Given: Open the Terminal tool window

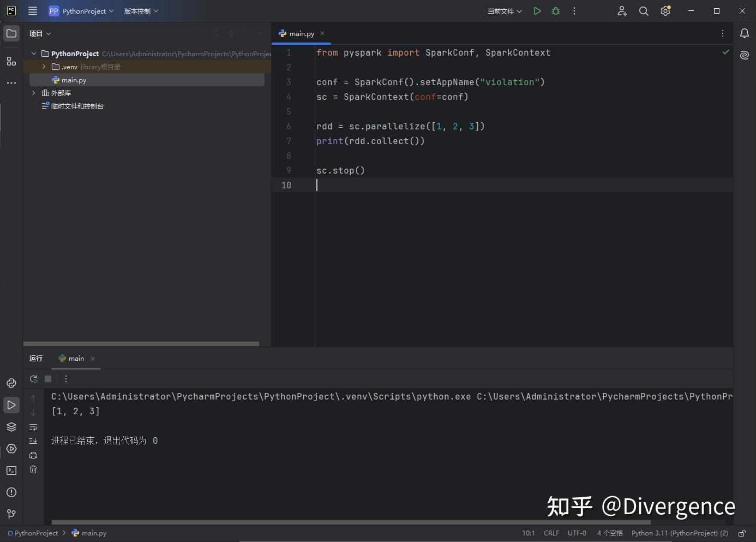Looking at the screenshot, I should coord(11,470).
